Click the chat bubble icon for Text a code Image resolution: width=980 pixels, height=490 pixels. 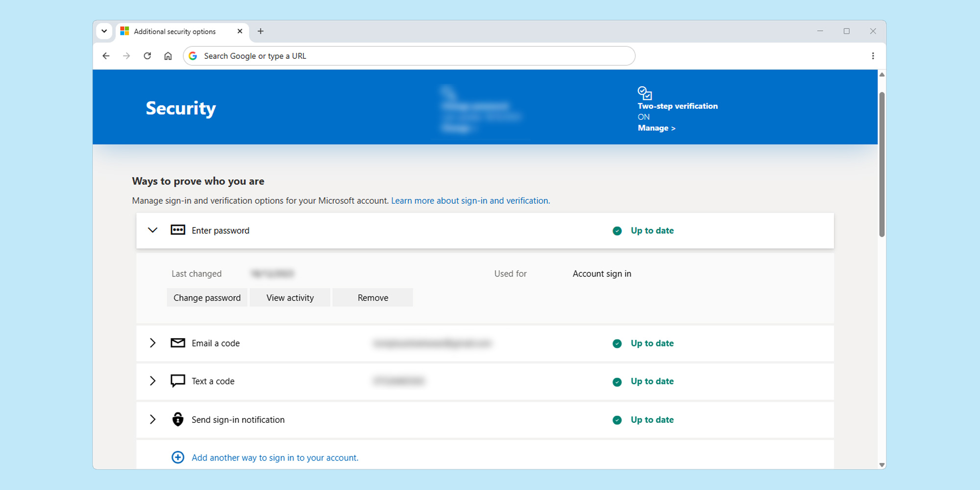coord(178,381)
